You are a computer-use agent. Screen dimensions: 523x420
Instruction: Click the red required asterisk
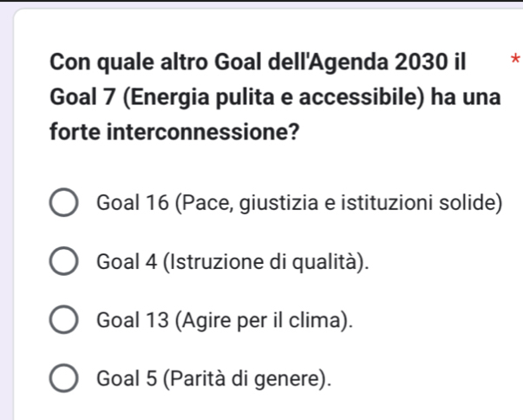click(x=513, y=61)
